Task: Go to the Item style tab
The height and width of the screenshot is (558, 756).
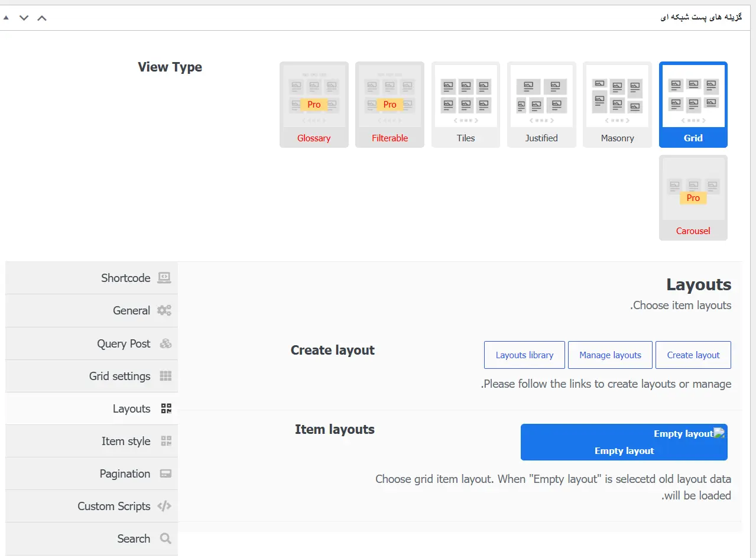Action: pyautogui.click(x=92, y=441)
